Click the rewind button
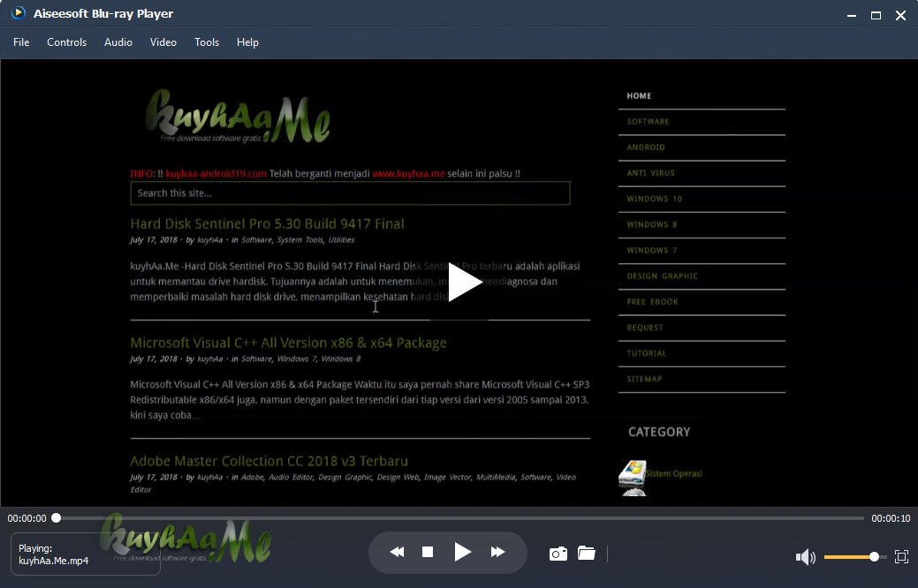This screenshot has width=918, height=588. [397, 552]
